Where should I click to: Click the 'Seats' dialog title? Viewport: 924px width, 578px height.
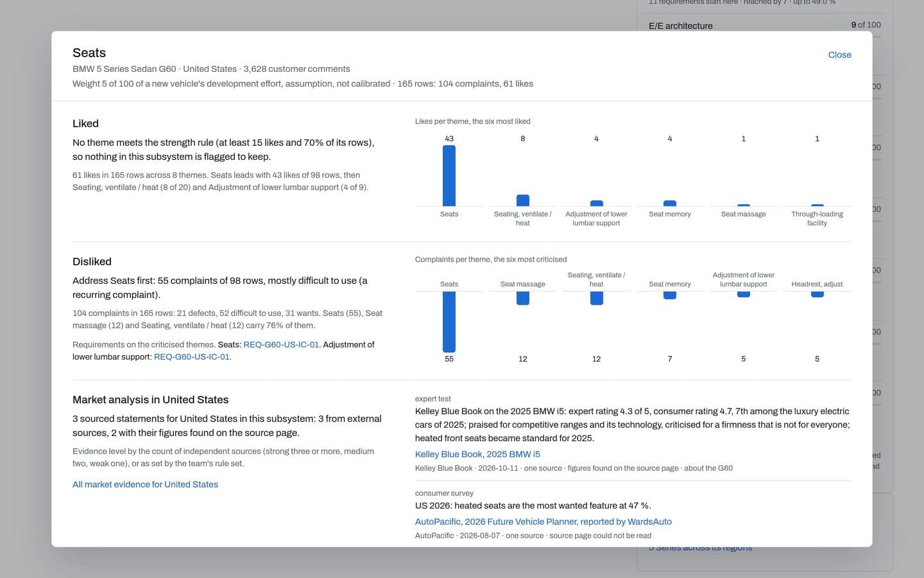[89, 53]
